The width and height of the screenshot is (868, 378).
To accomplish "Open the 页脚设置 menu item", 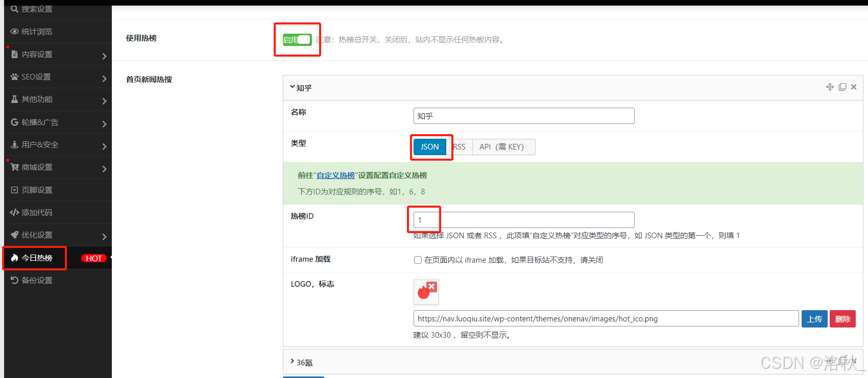I will 58,190.
